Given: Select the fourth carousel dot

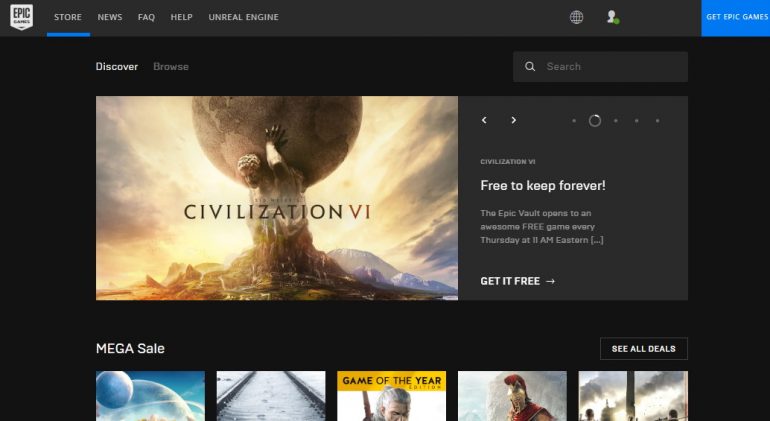Looking at the screenshot, I should coord(637,121).
